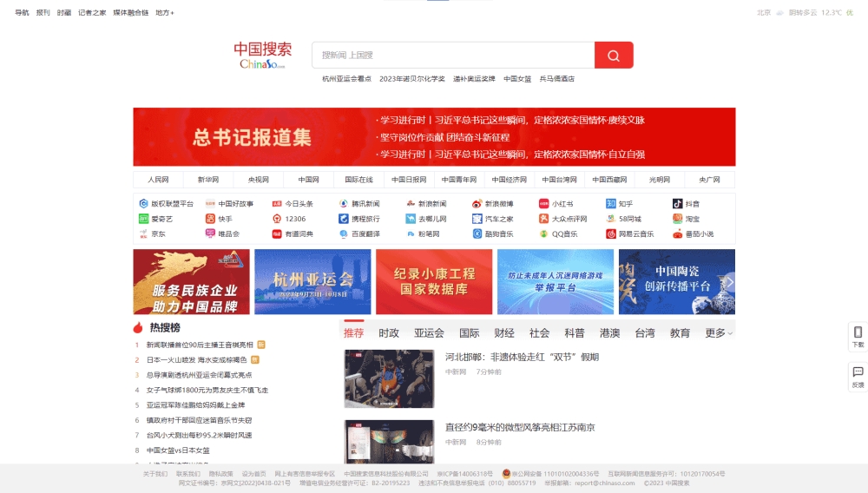The image size is (868, 493).
Task: Open the 直径约9毫米的微型风筝 news headline
Action: [x=520, y=427]
